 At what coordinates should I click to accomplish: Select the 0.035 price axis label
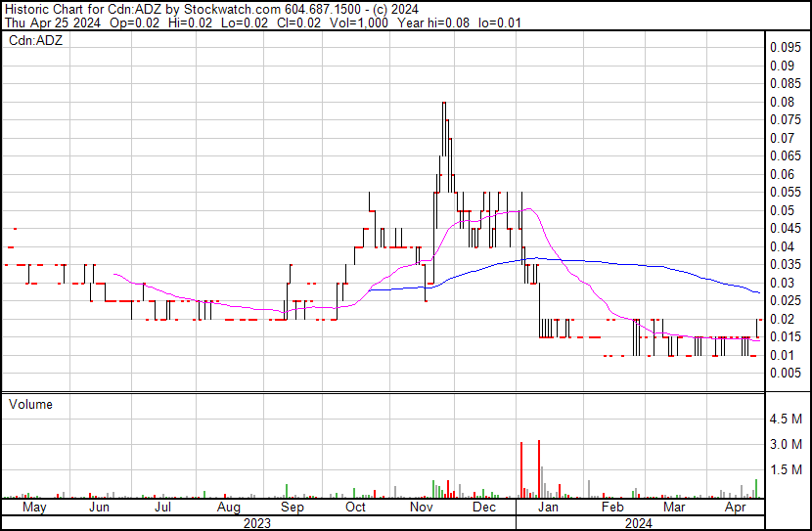pos(786,264)
